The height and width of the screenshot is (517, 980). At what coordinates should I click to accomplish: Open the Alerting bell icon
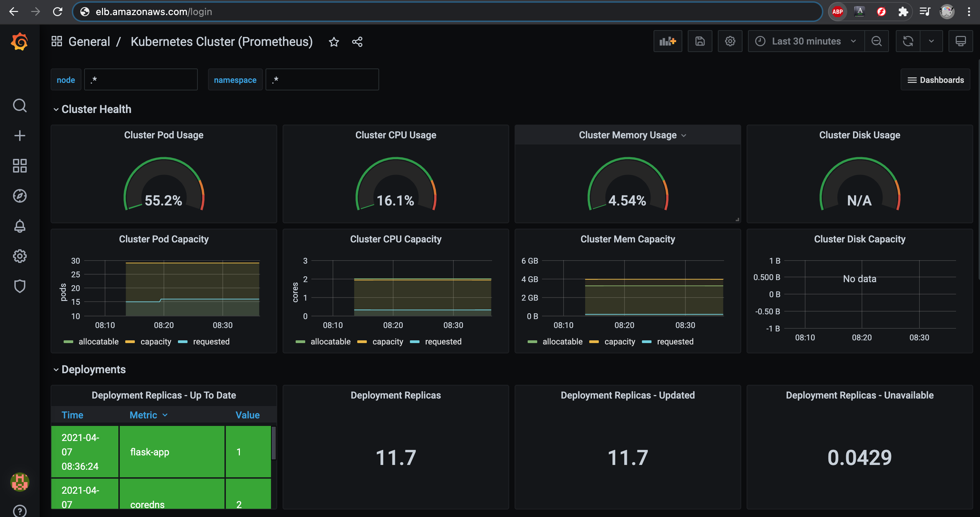click(x=20, y=226)
